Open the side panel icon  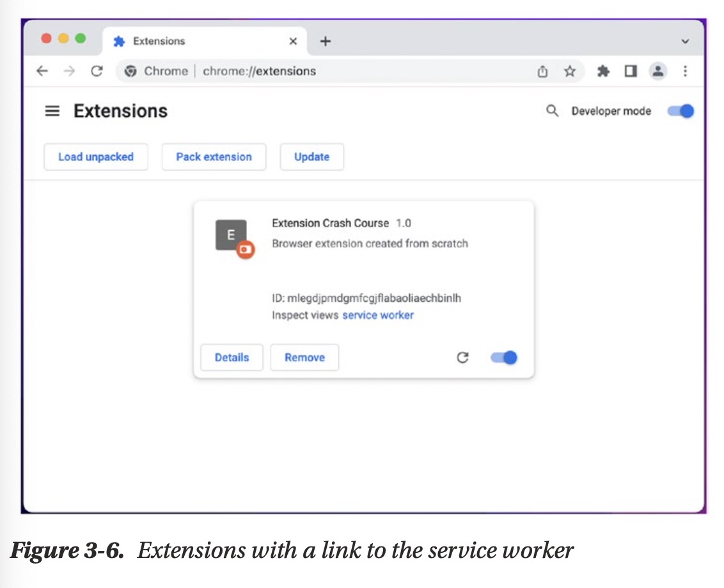[x=630, y=72]
